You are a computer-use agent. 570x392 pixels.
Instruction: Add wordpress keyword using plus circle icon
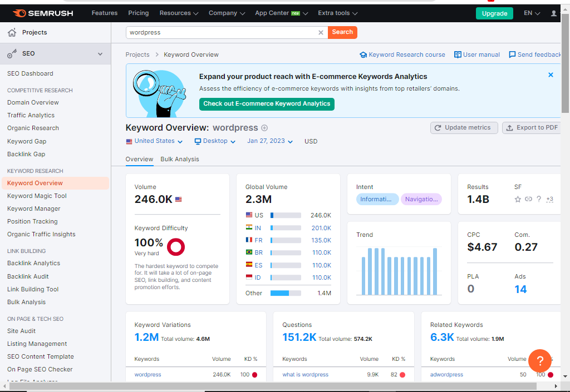pos(264,128)
